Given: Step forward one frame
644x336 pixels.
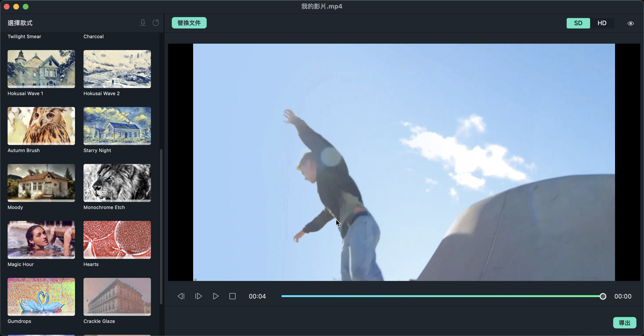Looking at the screenshot, I should 199,296.
